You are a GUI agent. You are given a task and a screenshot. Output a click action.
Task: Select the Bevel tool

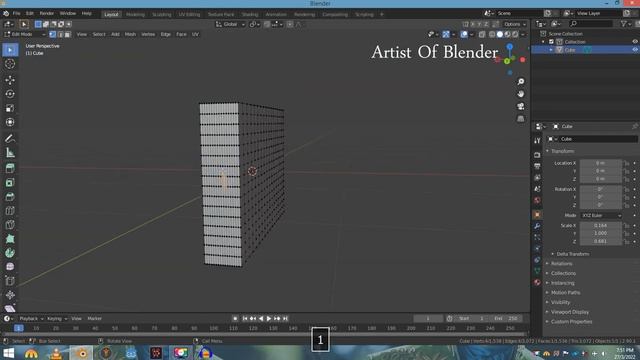pos(10,197)
